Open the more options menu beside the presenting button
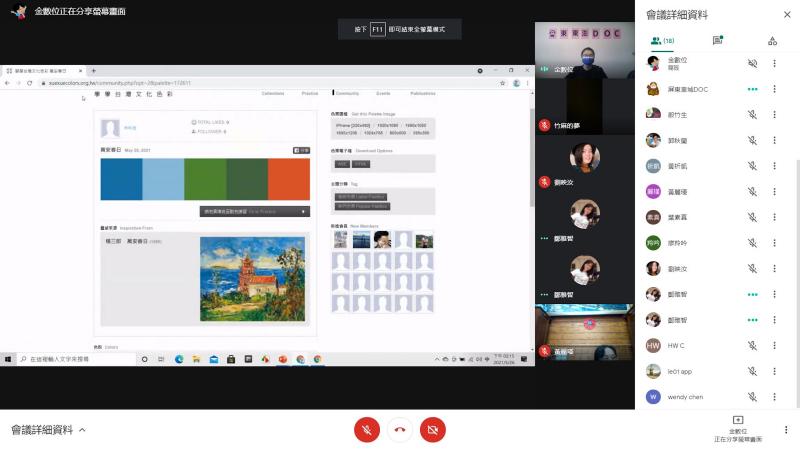Viewport: 800px width, 450px height. click(x=787, y=430)
